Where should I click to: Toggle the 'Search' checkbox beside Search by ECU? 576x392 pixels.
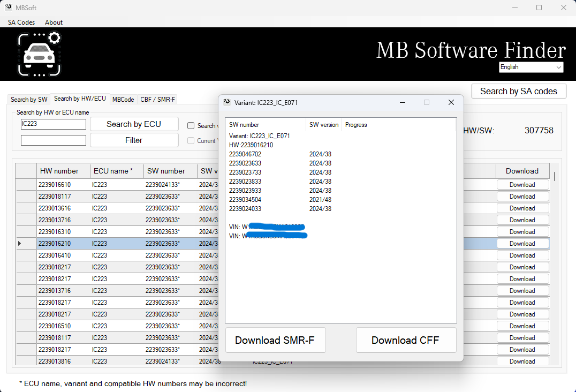tap(191, 126)
